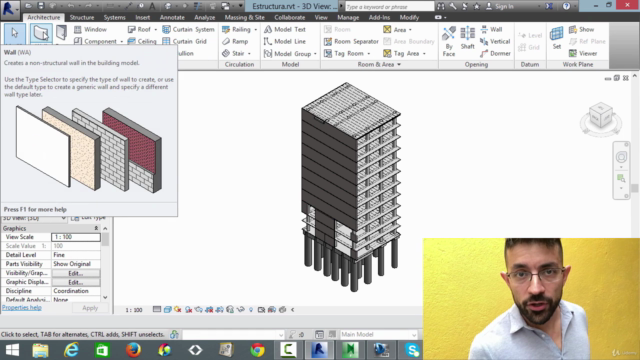Pick the Dormer opening tool
The image size is (640, 360).
pyautogui.click(x=495, y=53)
